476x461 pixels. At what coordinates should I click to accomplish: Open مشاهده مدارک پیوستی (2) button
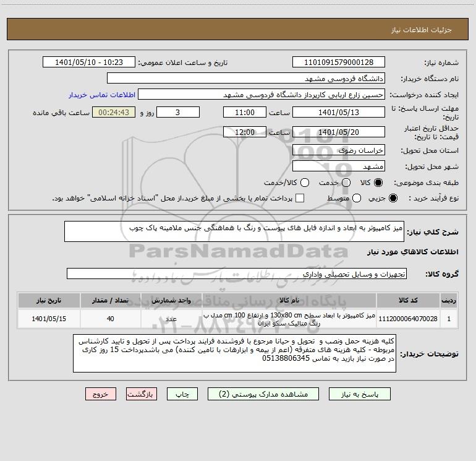pos(263,394)
